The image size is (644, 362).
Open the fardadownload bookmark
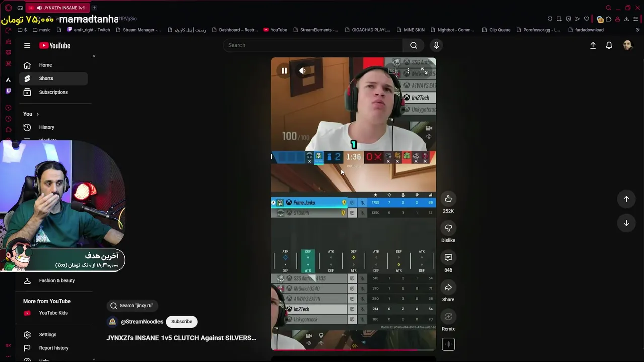point(586,30)
